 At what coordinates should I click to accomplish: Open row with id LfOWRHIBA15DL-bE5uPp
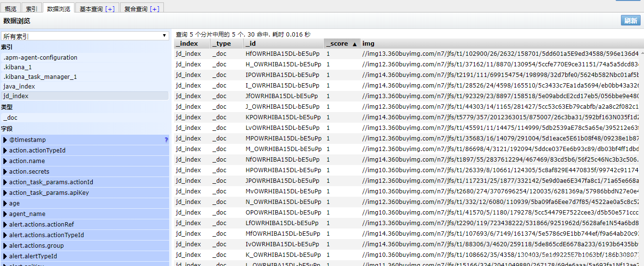click(x=409, y=223)
